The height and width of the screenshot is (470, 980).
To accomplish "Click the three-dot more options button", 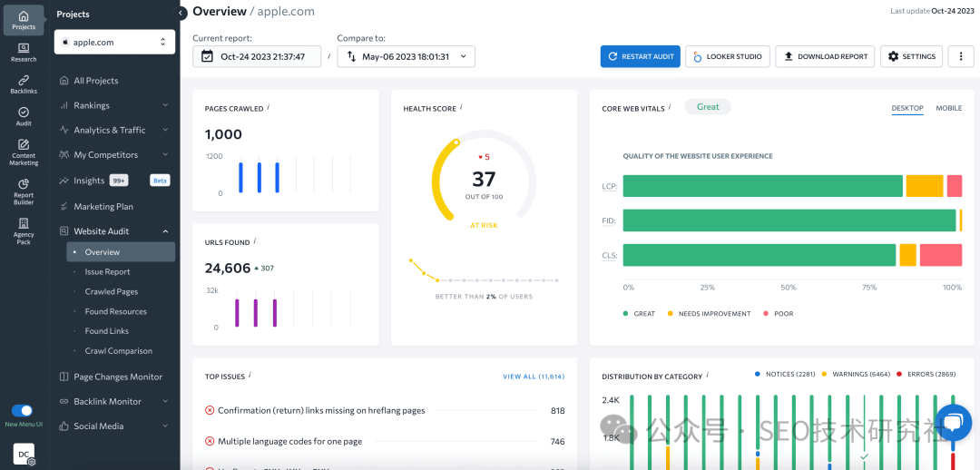I will point(961,56).
